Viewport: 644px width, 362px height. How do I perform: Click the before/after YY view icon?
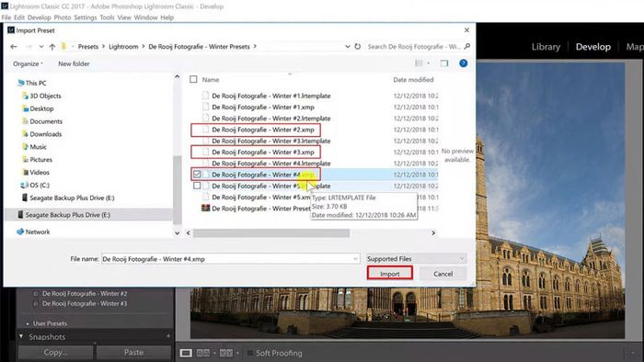[x=226, y=353]
